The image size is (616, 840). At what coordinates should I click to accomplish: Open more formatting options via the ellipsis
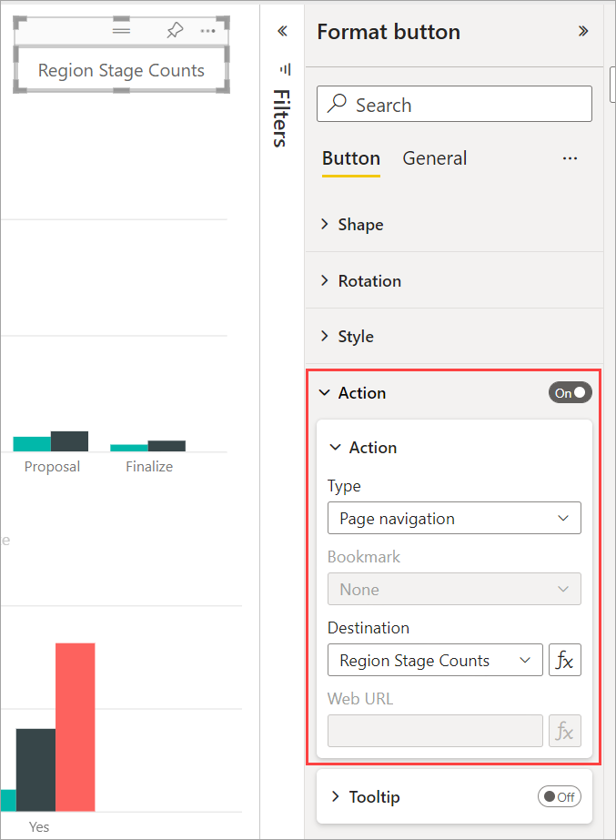(570, 157)
